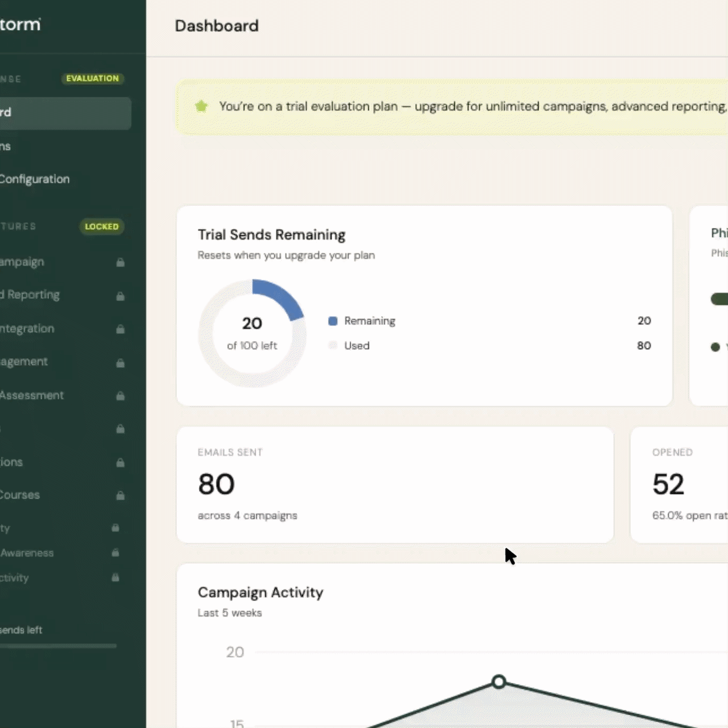
Task: Click the EVALUATION badge in the sidebar
Action: 93,78
